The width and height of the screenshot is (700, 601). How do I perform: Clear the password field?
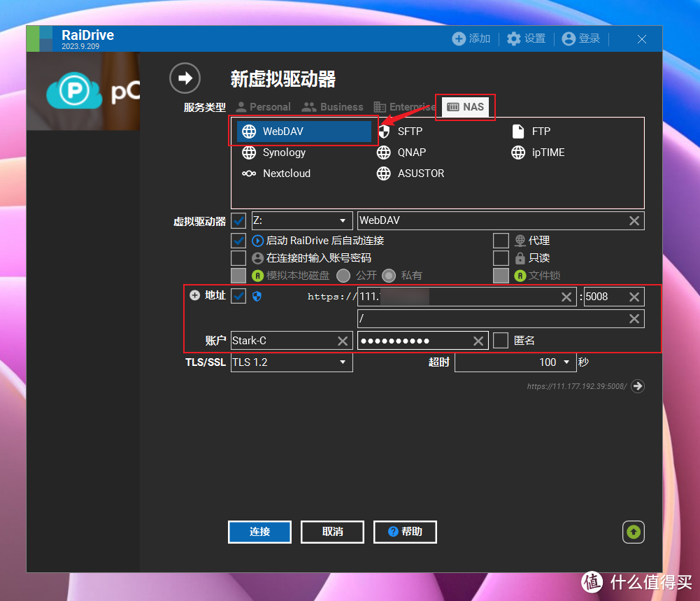pyautogui.click(x=478, y=341)
